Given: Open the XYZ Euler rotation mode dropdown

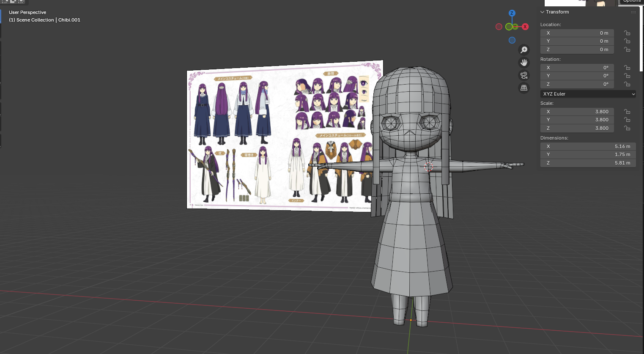Looking at the screenshot, I should pyautogui.click(x=588, y=94).
